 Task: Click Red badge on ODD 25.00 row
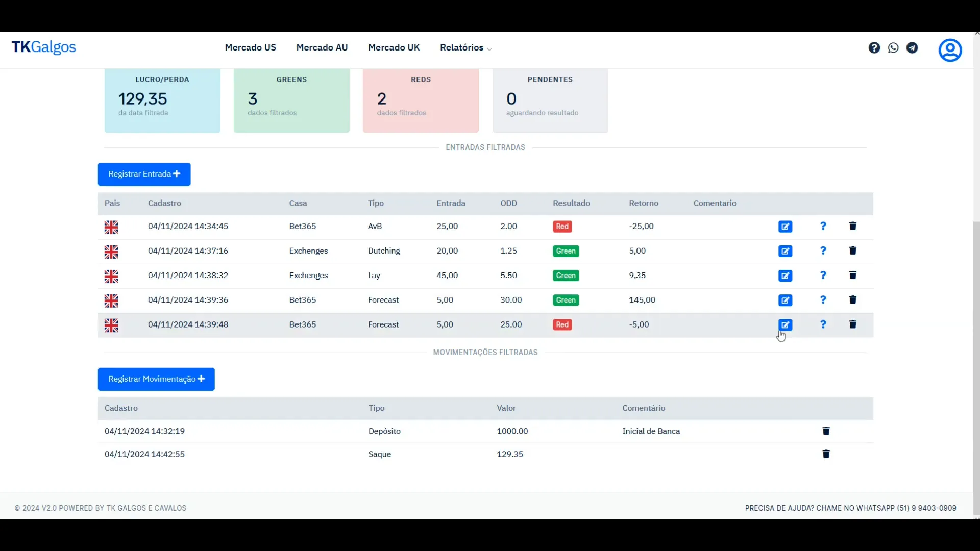pyautogui.click(x=562, y=324)
